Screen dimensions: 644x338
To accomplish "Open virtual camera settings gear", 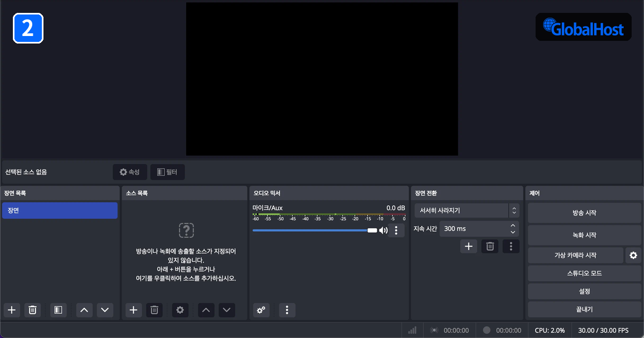I will (633, 255).
